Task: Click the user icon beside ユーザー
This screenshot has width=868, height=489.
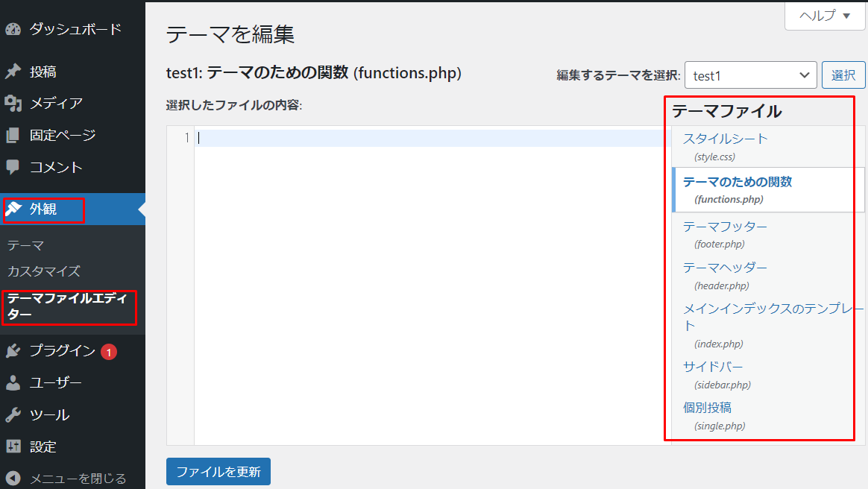Action: [x=13, y=383]
